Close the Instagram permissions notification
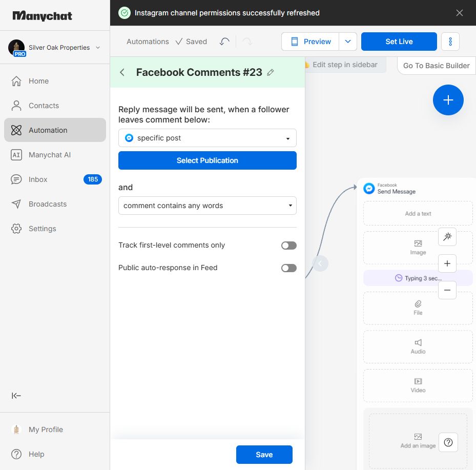476x470 pixels. pyautogui.click(x=459, y=13)
